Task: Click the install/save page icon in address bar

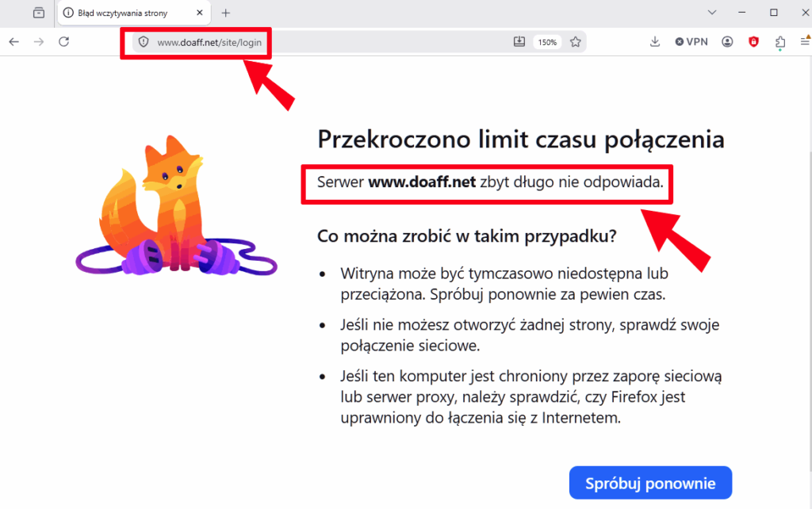Action: 519,42
